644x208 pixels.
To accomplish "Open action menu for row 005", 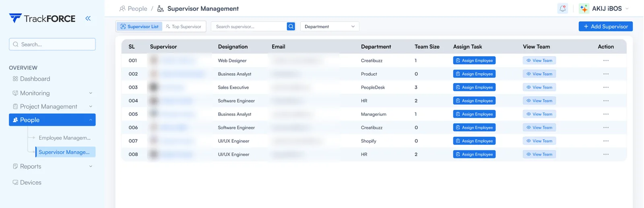I will (x=606, y=114).
